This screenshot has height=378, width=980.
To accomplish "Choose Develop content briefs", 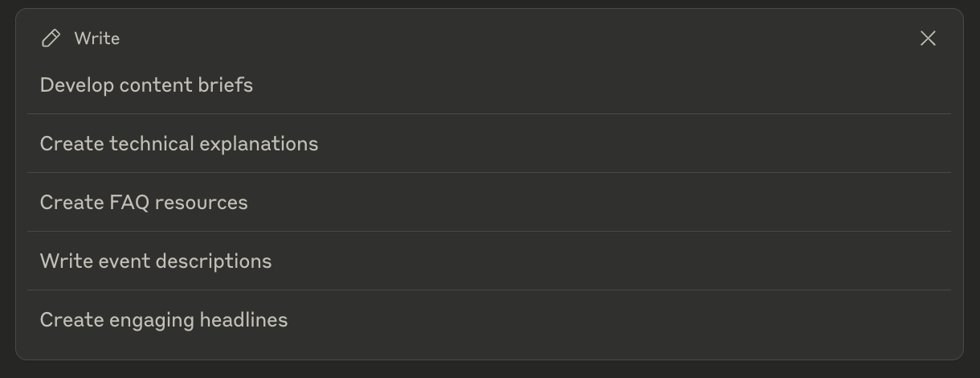I will pyautogui.click(x=489, y=85).
